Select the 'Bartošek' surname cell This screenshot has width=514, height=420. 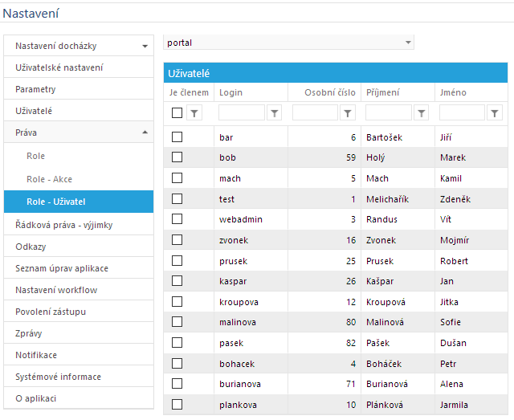tap(398, 137)
